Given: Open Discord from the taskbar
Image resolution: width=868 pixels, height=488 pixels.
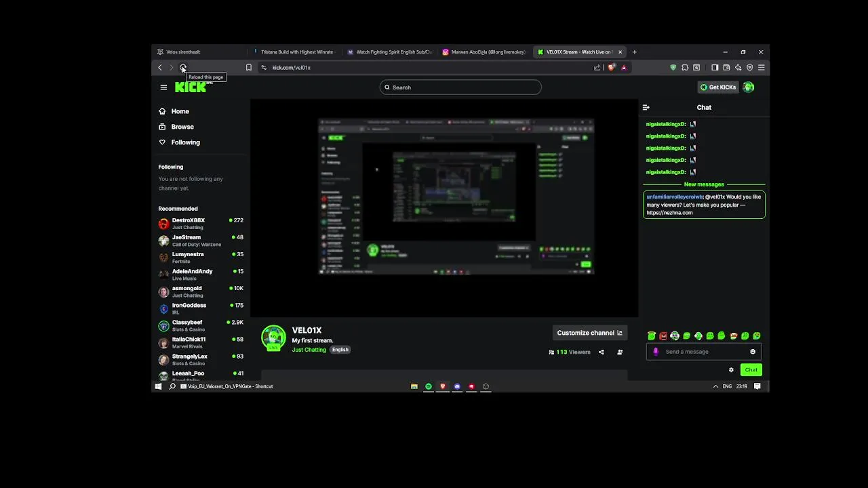Looking at the screenshot, I should tap(457, 386).
